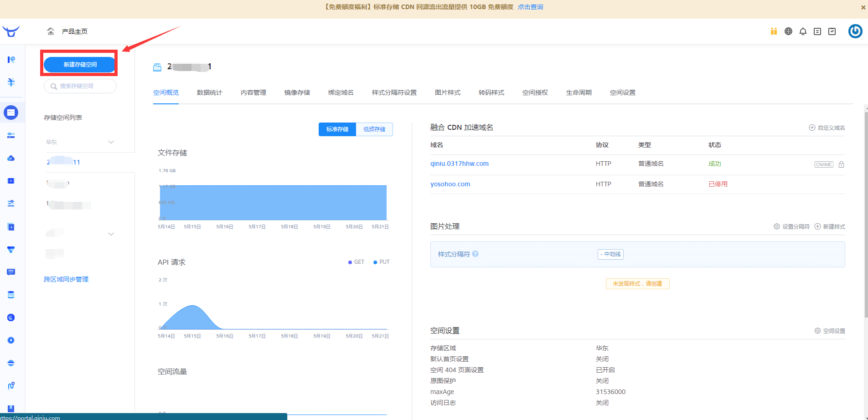Select the CDN cloud icon in the sidebar

click(11, 158)
